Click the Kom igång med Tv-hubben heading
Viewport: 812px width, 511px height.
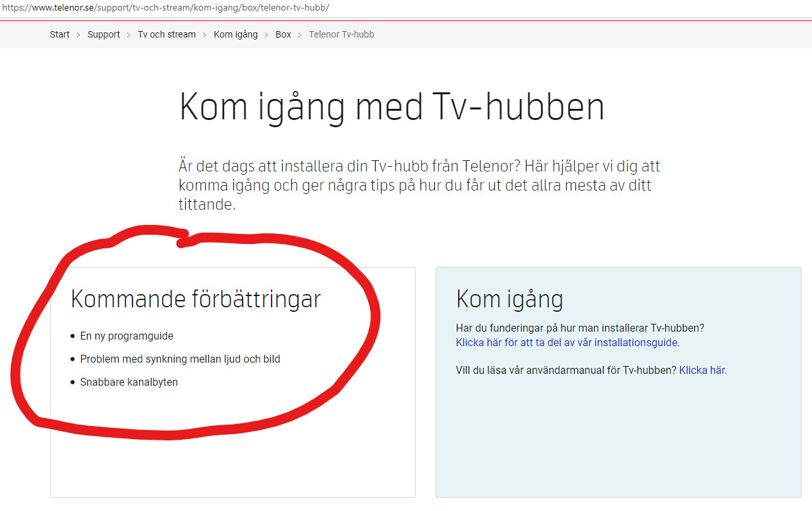[391, 107]
